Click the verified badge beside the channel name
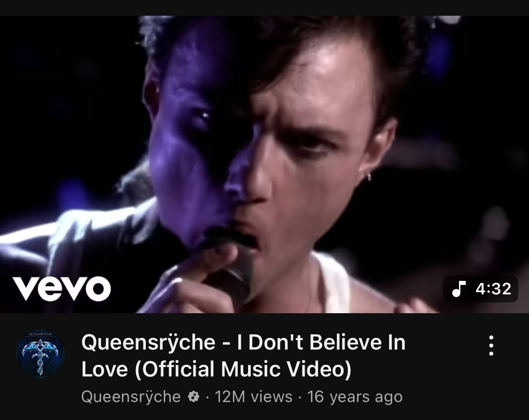Image resolution: width=529 pixels, height=420 pixels. 193,397
